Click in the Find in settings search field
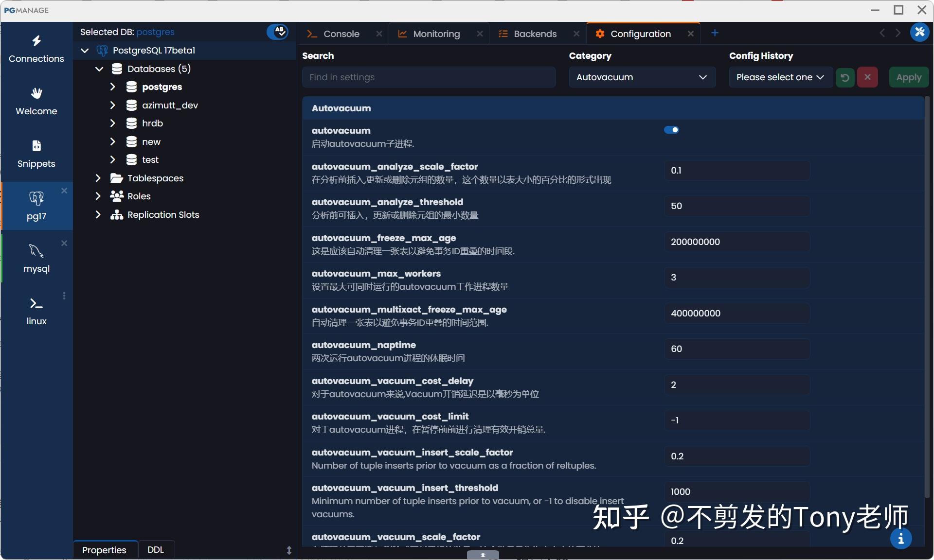 (429, 77)
